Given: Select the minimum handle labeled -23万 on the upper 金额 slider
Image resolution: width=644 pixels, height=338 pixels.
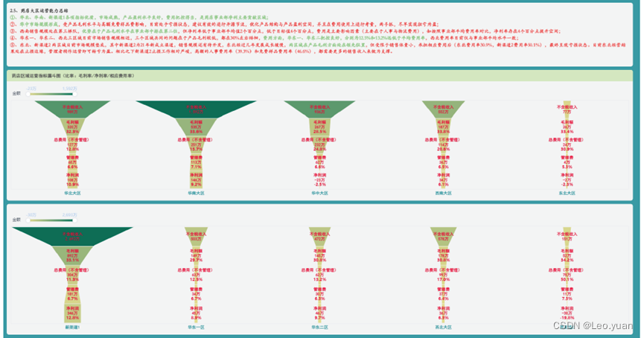Looking at the screenshot, I should (x=28, y=94).
